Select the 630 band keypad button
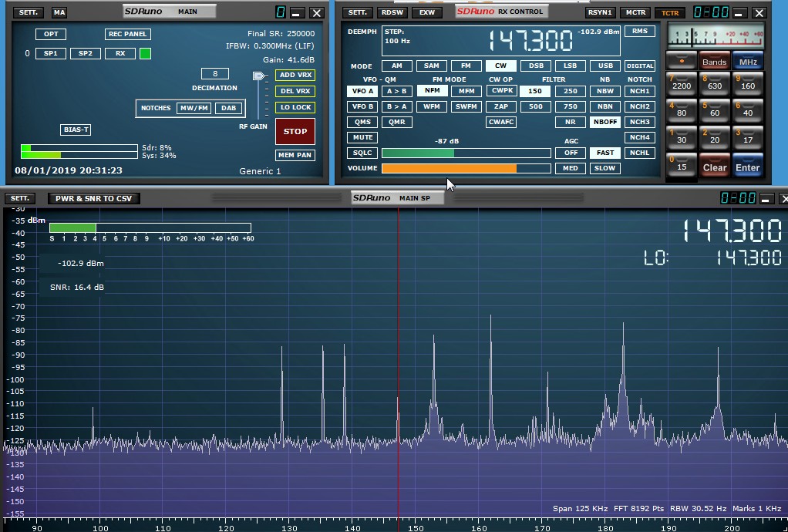Screen dimensions: 788x532 click(715, 83)
